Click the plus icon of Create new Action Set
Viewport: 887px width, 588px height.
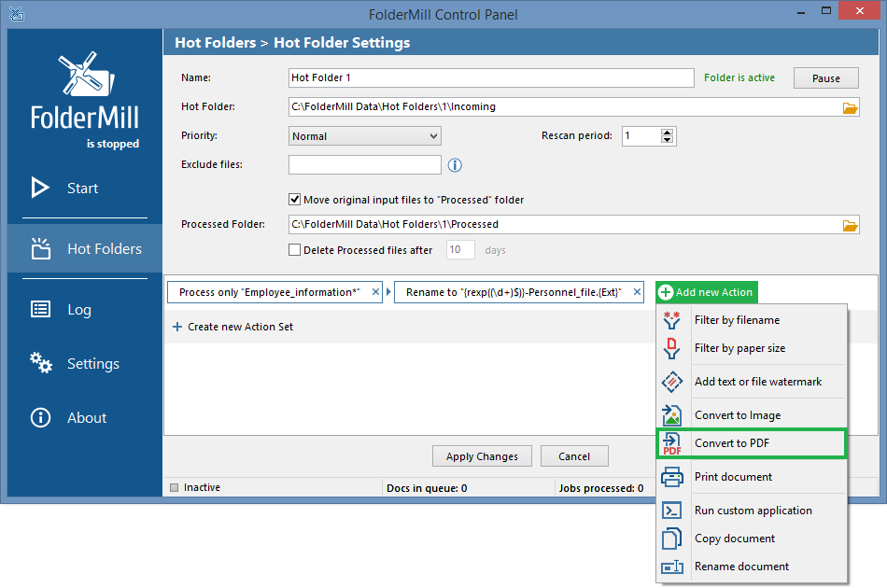[x=177, y=327]
